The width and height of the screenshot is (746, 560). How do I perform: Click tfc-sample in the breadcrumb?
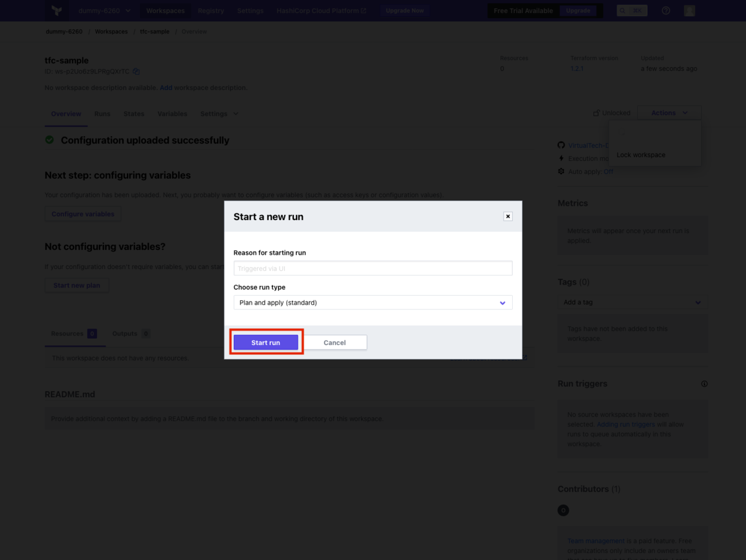click(155, 31)
